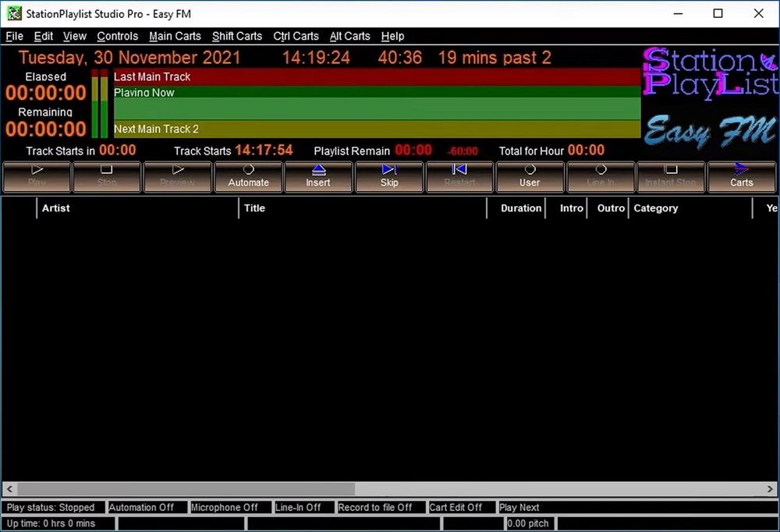Open the File menu
Screen dimensions: 780x532
(14, 37)
